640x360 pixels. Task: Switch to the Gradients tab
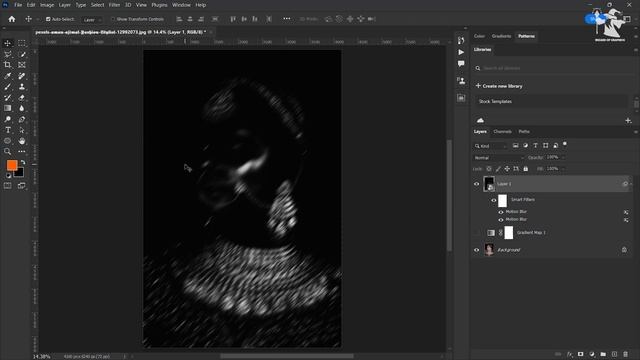click(x=501, y=36)
